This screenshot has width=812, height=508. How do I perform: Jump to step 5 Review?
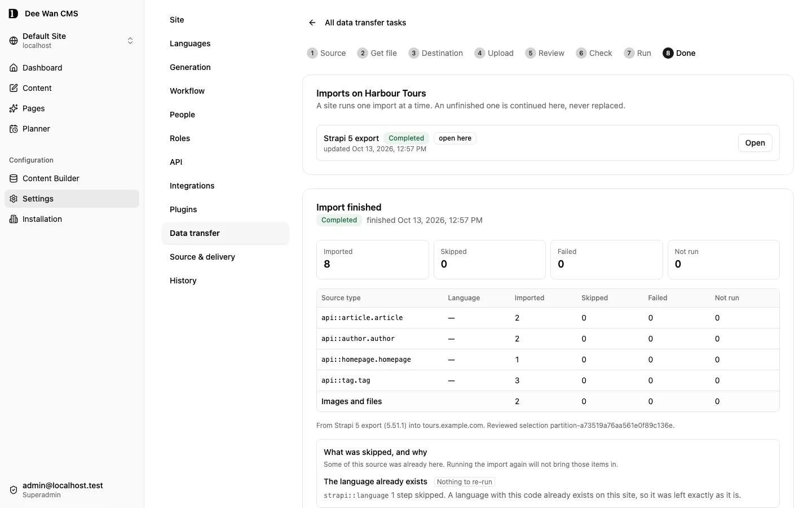pos(545,53)
